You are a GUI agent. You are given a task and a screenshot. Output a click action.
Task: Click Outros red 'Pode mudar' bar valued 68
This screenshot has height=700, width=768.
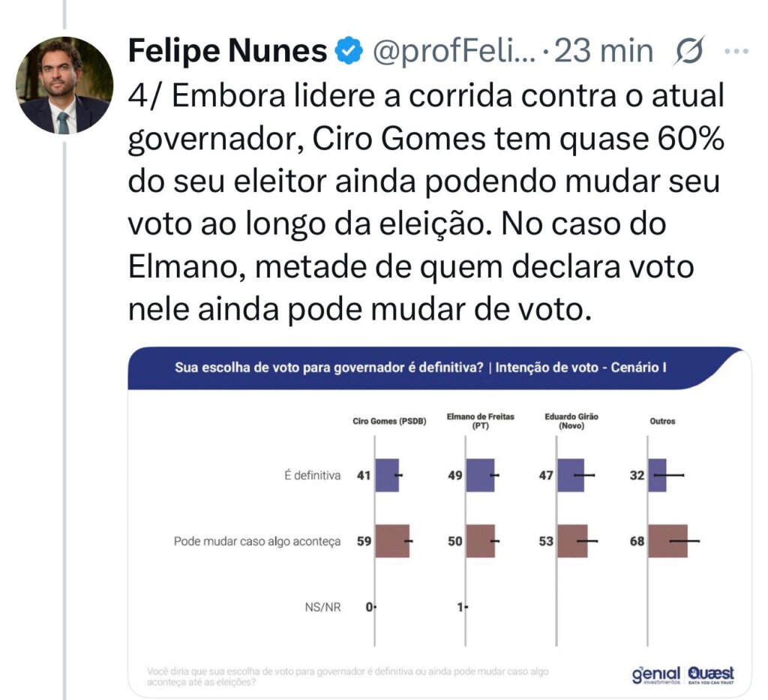click(x=667, y=541)
